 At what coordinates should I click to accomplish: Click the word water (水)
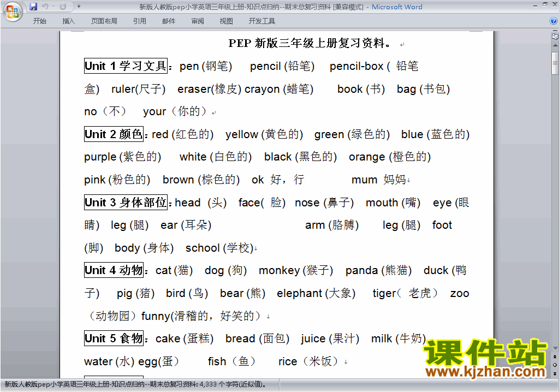pos(109,361)
